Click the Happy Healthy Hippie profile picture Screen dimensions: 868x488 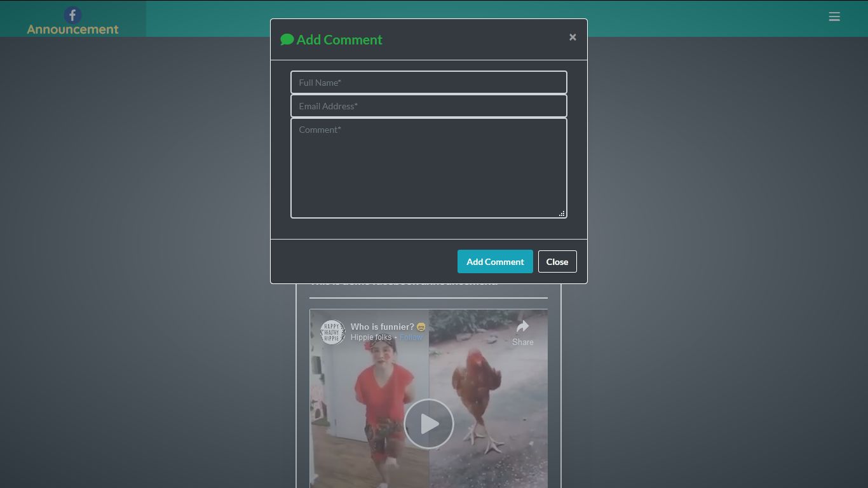coord(332,332)
